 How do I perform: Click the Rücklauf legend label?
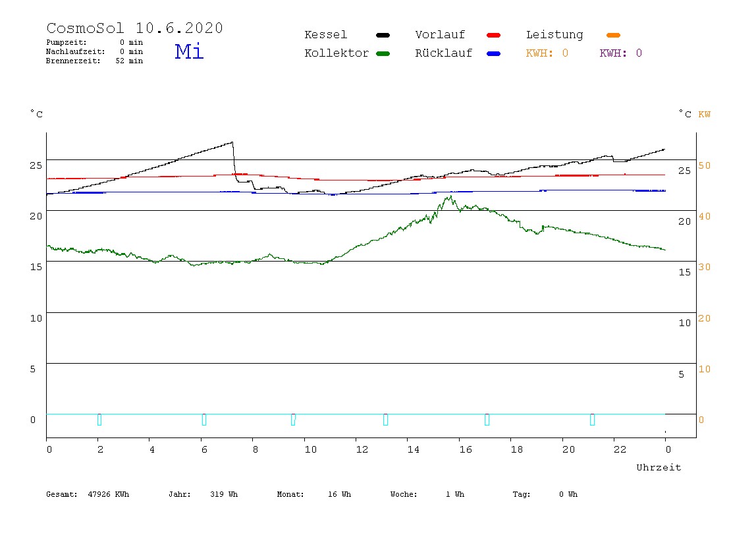[x=444, y=53]
